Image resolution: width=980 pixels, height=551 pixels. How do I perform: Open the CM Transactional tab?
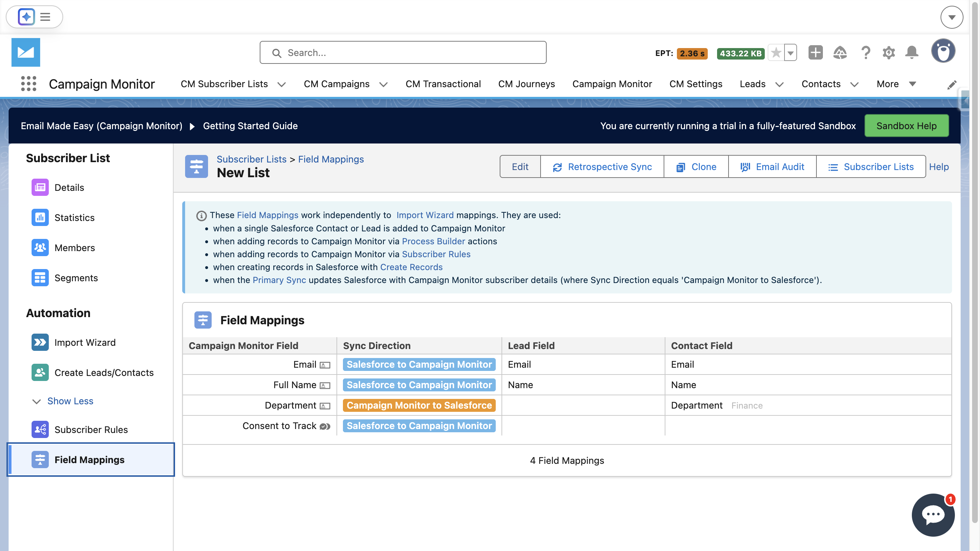tap(443, 84)
